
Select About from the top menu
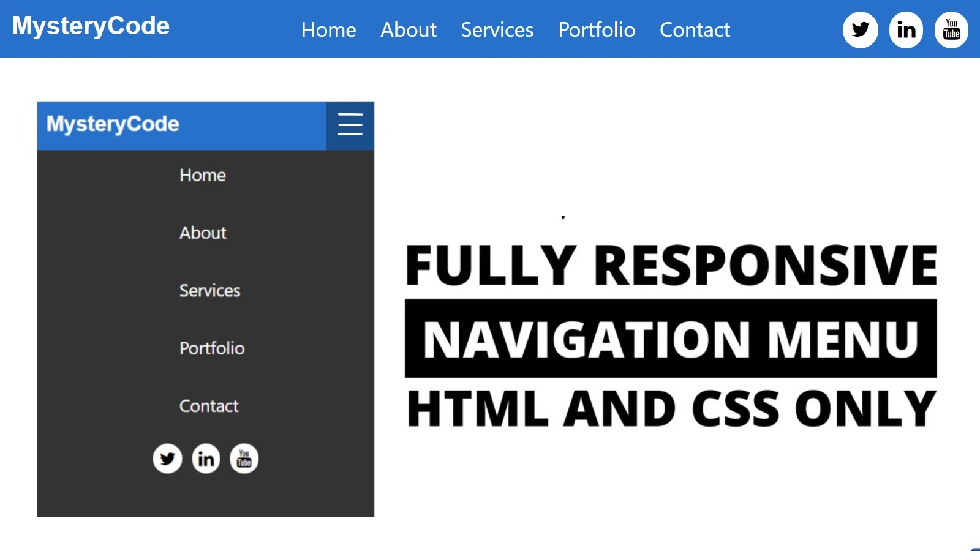pos(408,29)
